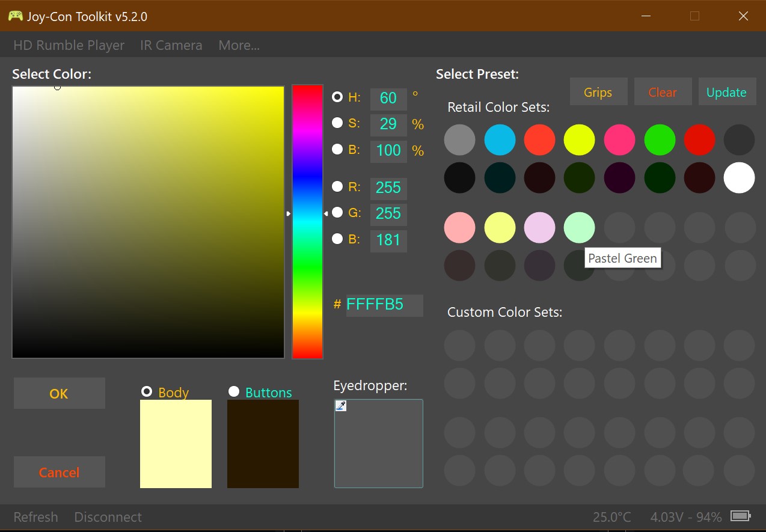Select the H hue radio button
Viewport: 766px width, 532px height.
[337, 97]
